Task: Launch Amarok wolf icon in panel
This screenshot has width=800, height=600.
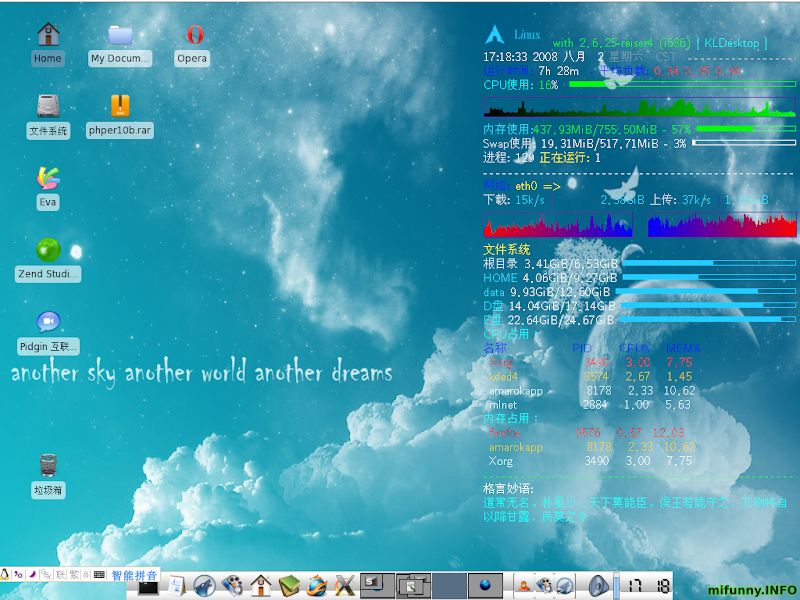Action: pyautogui.click(x=204, y=586)
